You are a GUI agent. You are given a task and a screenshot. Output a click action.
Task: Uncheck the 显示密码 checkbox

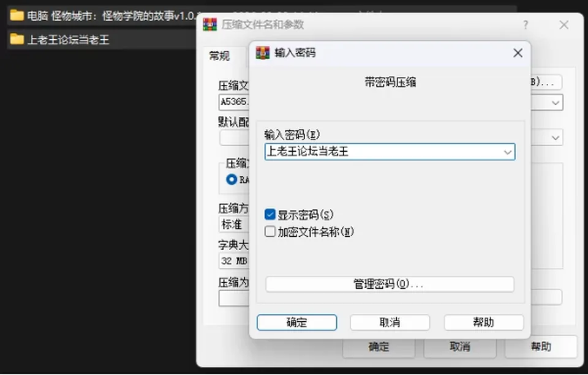coord(270,214)
